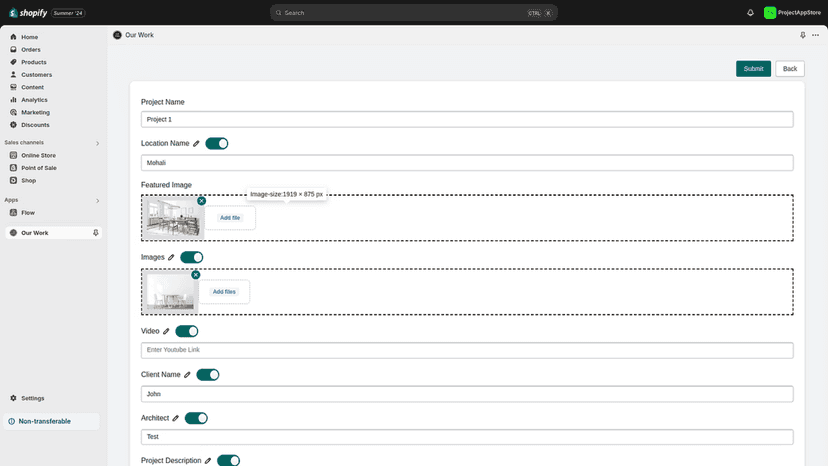The image size is (828, 466).
Task: Click the Enter Youtube Link field
Action: click(x=467, y=350)
